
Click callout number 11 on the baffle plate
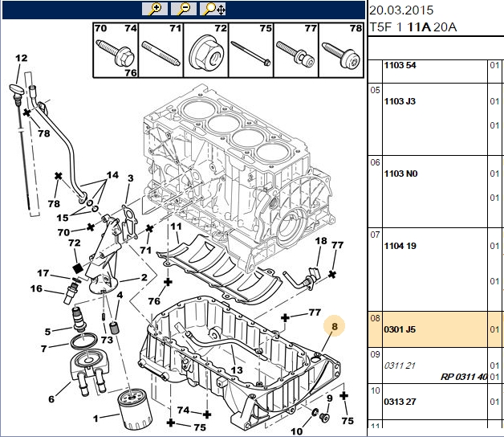point(176,227)
